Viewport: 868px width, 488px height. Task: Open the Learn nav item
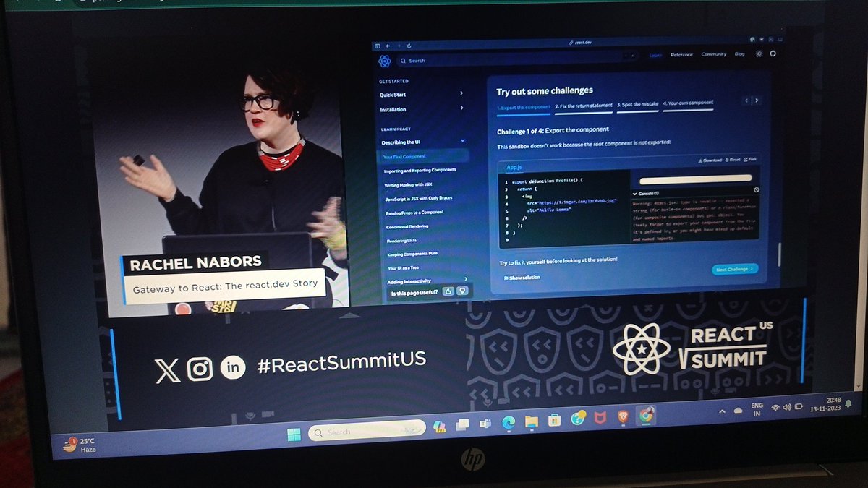pyautogui.click(x=655, y=55)
